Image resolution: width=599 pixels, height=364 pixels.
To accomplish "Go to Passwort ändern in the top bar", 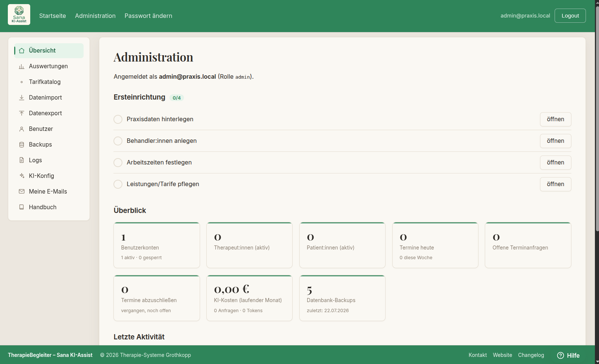I will click(148, 16).
